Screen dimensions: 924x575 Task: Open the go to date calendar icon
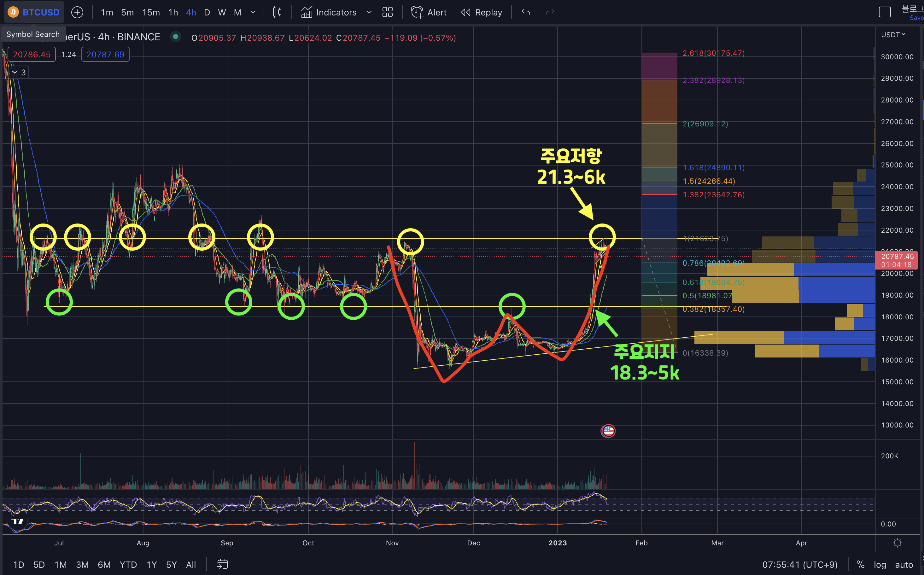(222, 564)
